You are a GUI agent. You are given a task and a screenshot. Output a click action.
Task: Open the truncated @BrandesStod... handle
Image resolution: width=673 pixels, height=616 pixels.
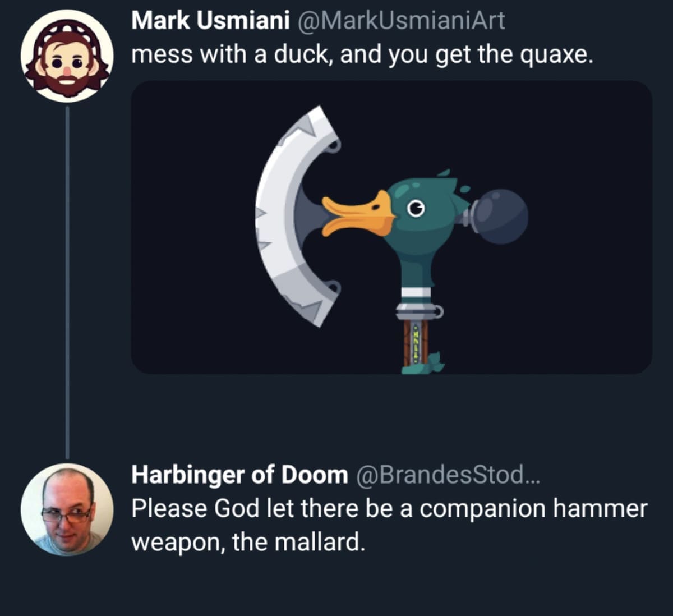pos(448,475)
